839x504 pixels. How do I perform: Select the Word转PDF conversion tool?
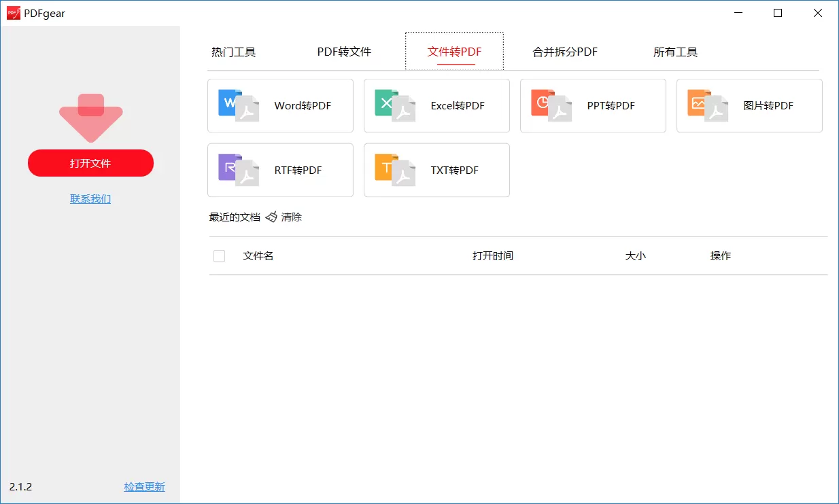pyautogui.click(x=280, y=106)
